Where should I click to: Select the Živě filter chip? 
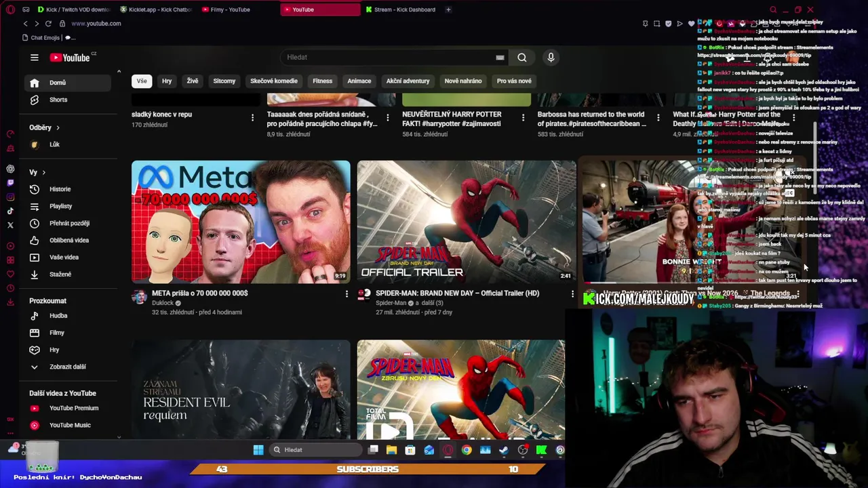[193, 81]
